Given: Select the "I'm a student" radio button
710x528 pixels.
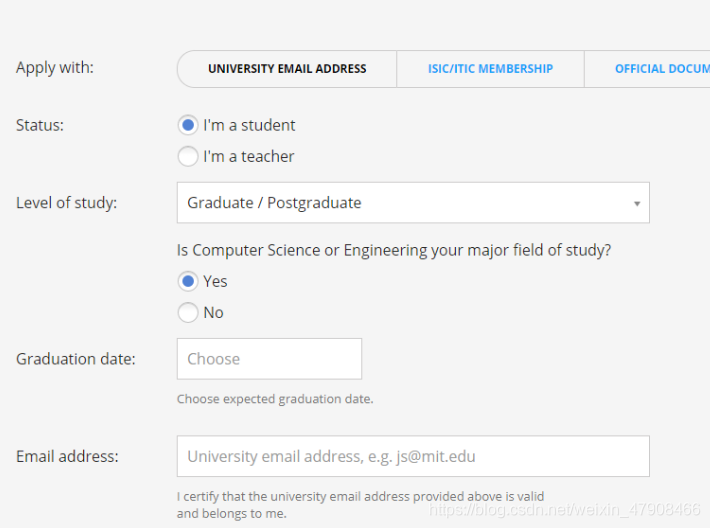Looking at the screenshot, I should pos(188,125).
